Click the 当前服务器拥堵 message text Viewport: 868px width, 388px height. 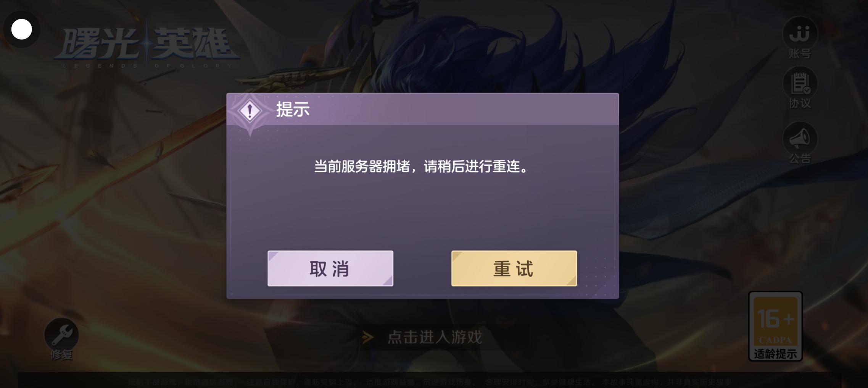coord(421,167)
